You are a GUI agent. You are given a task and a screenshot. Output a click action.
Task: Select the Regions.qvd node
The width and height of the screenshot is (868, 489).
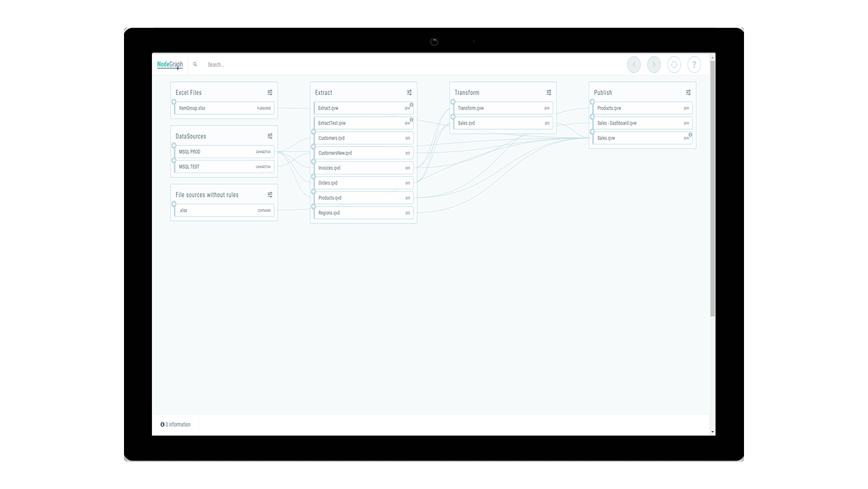(x=363, y=213)
